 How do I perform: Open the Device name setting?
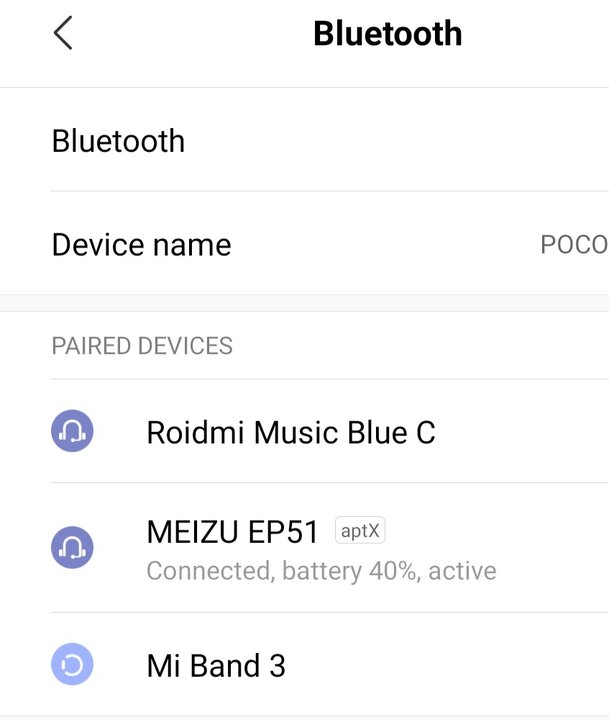click(304, 243)
